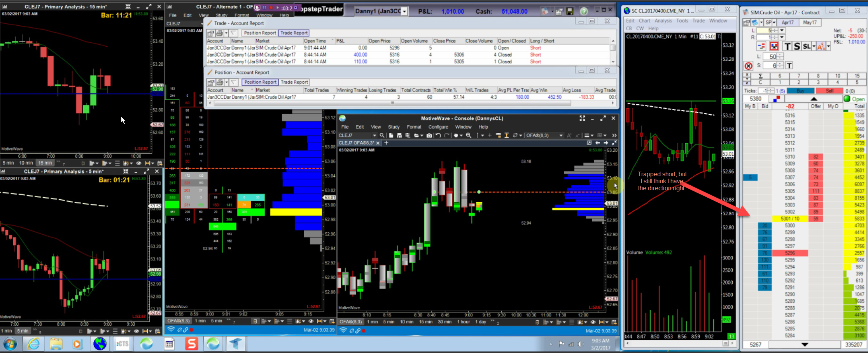Click the orange OCO 'A' icon in DOM
Viewport: 868px width, 353px height.
pyautogui.click(x=821, y=46)
